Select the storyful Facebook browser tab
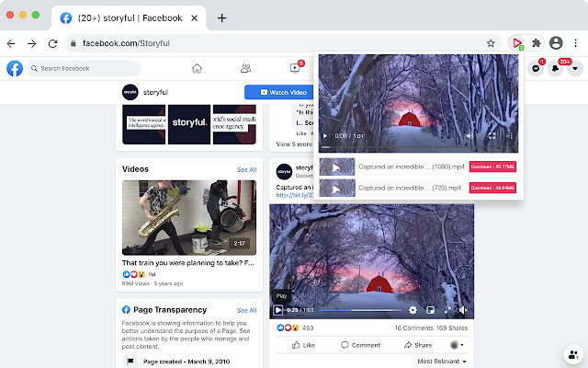The height and width of the screenshot is (368, 588). pos(129,17)
